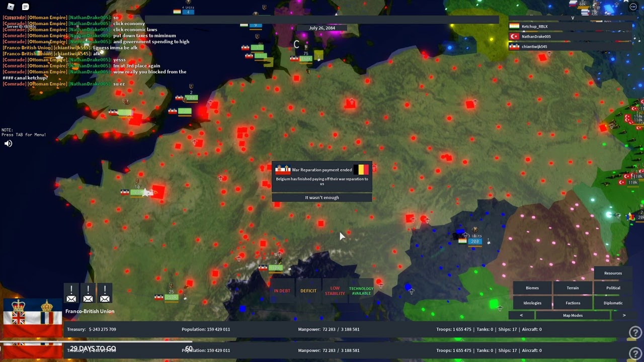Click the large Paris city marker

point(158,192)
